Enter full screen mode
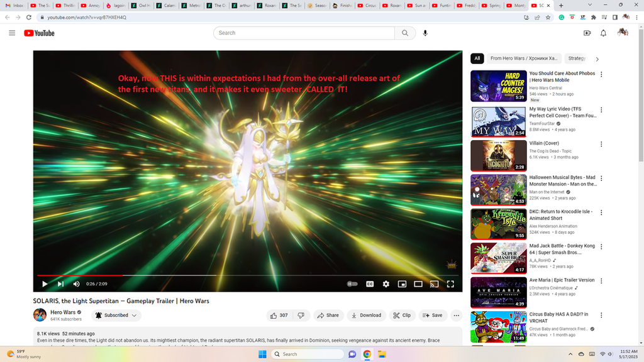Image resolution: width=644 pixels, height=362 pixels. pyautogui.click(x=450, y=283)
